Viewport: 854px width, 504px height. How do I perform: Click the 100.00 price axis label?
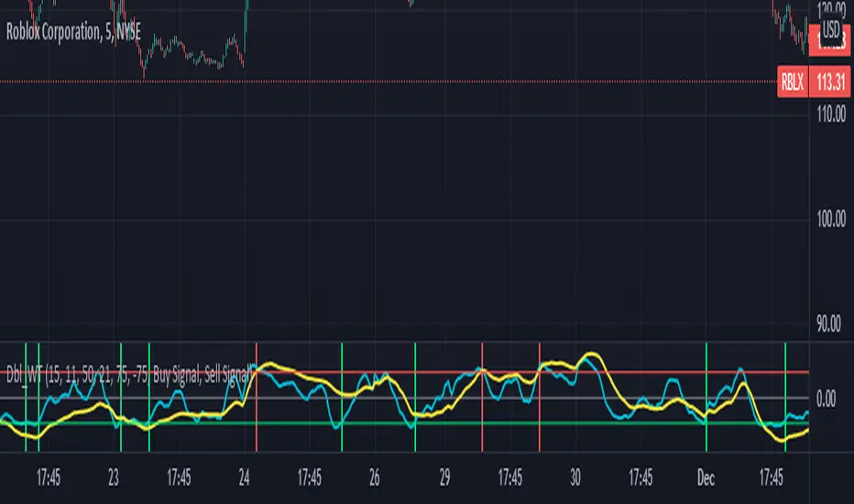coord(831,219)
